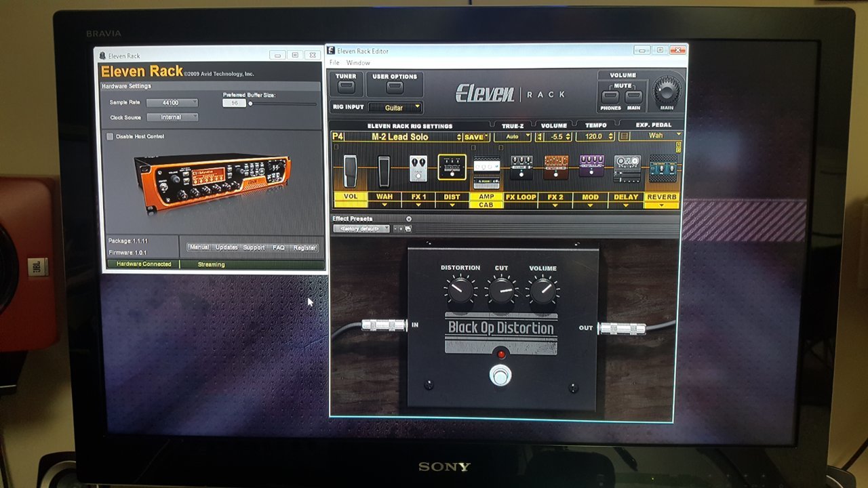Select the black FX Loop pedal image
Screen dimensions: 868x488
click(521, 167)
